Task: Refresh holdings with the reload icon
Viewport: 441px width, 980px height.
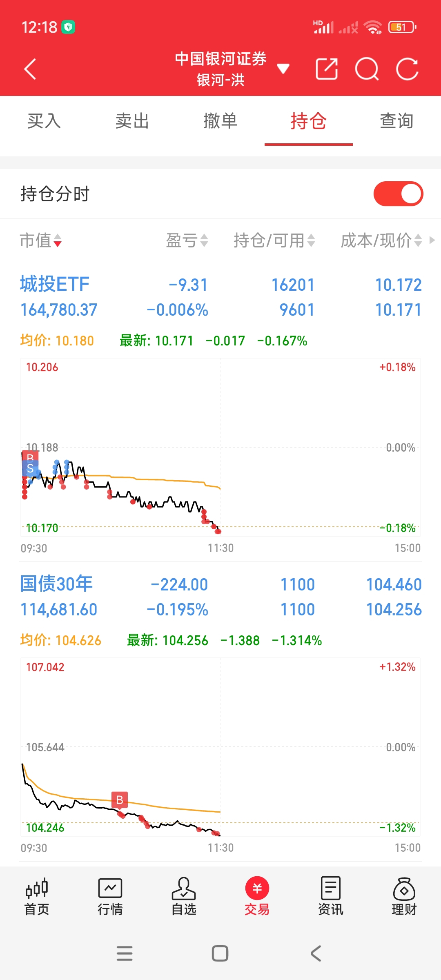Action: coord(407,69)
